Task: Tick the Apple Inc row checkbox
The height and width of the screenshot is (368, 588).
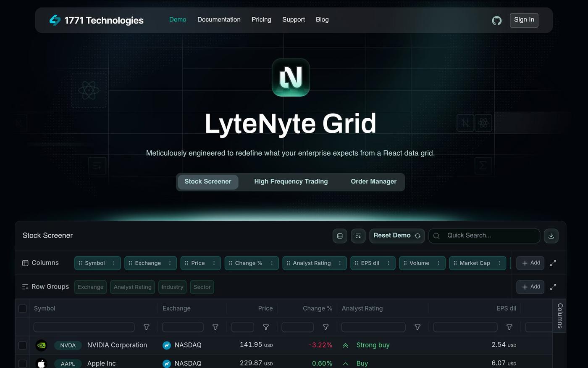Action: [23, 363]
